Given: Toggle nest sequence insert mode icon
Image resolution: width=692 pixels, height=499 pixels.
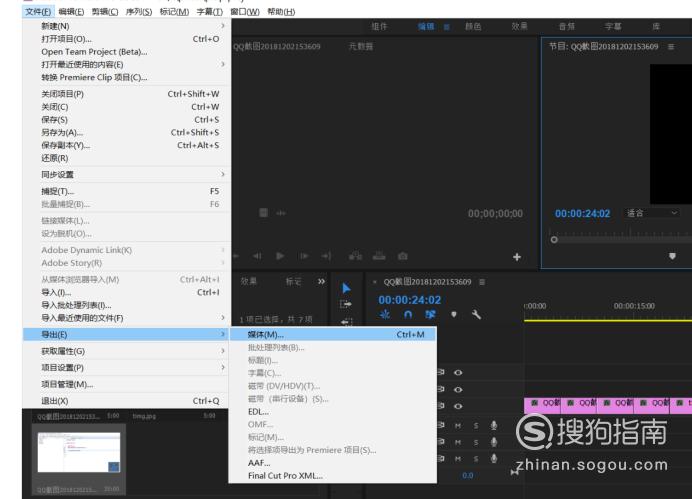Looking at the screenshot, I should point(385,315).
